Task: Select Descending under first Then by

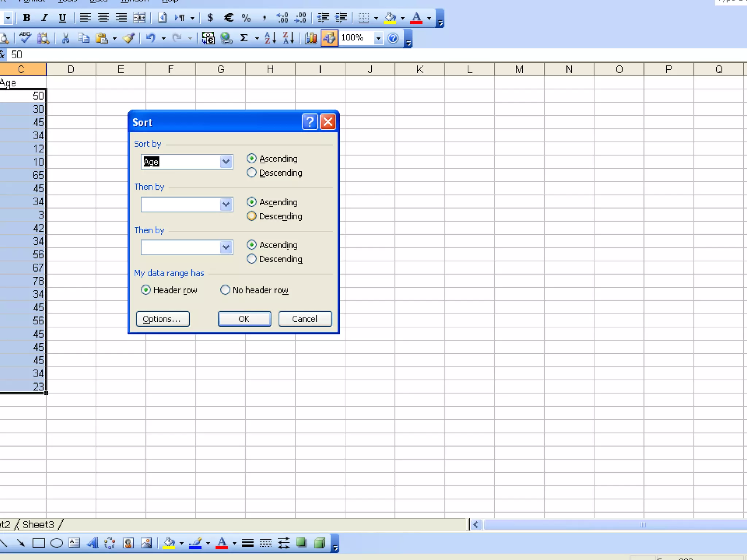Action: [252, 216]
